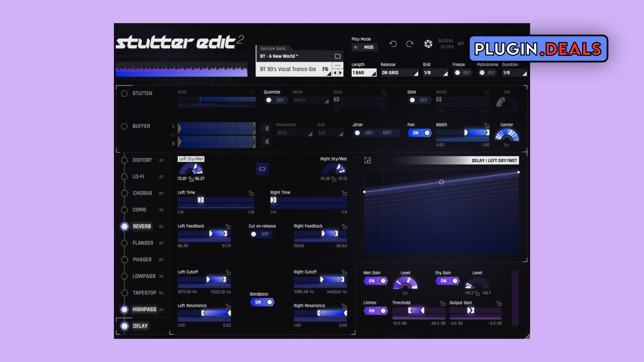Image resolution: width=644 pixels, height=362 pixels.
Task: Click the MIDI play mode icon
Action: point(356,47)
